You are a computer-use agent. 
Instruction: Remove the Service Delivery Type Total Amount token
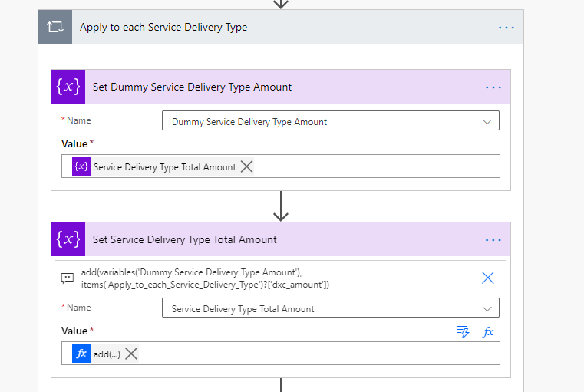[x=246, y=166]
